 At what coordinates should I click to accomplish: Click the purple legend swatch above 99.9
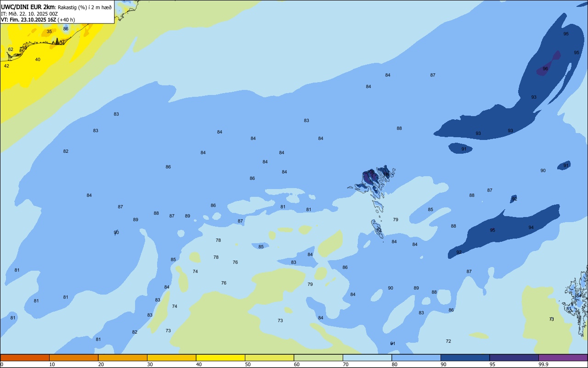(563, 357)
